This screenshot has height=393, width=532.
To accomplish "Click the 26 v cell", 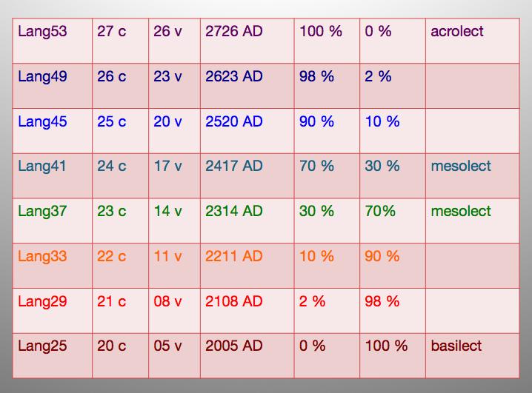I will click(x=167, y=31).
